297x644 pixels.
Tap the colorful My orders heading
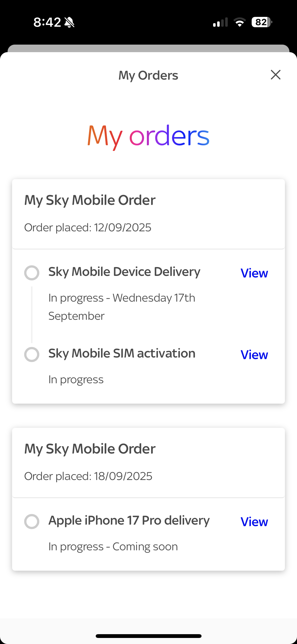click(148, 136)
